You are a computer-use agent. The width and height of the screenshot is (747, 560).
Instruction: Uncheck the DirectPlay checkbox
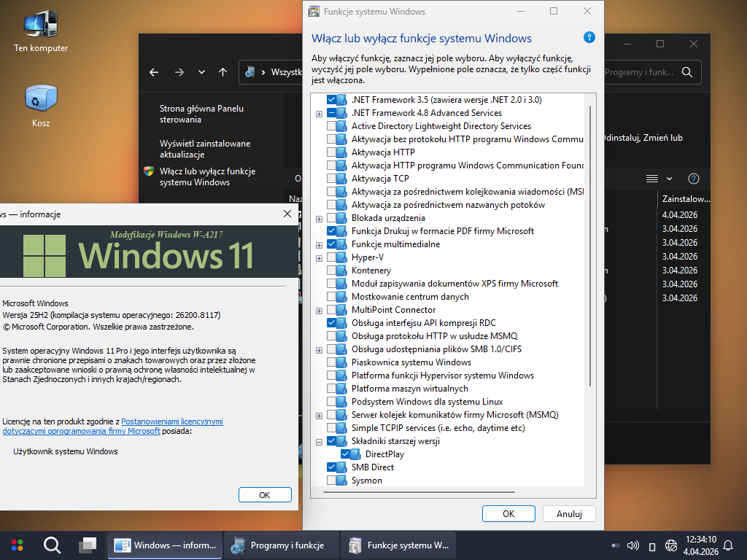pos(346,454)
